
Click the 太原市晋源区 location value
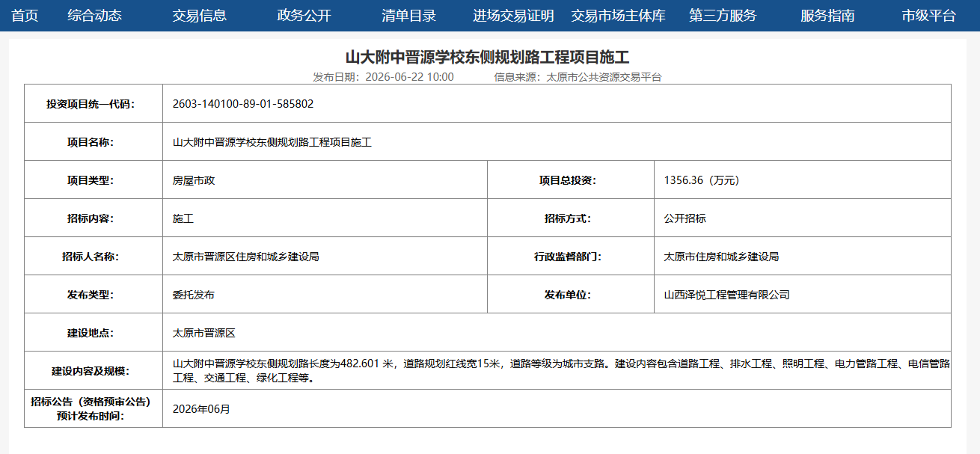(204, 333)
